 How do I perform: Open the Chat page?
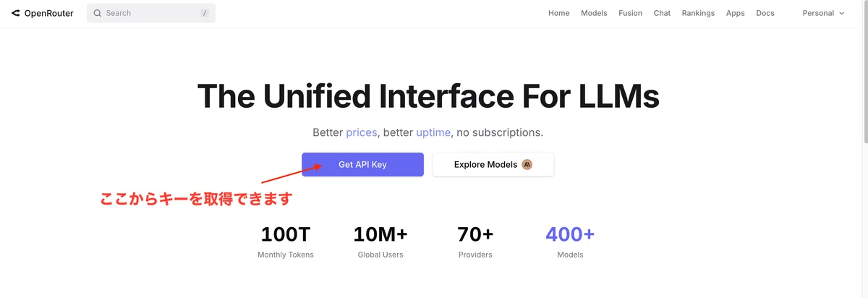pyautogui.click(x=662, y=13)
